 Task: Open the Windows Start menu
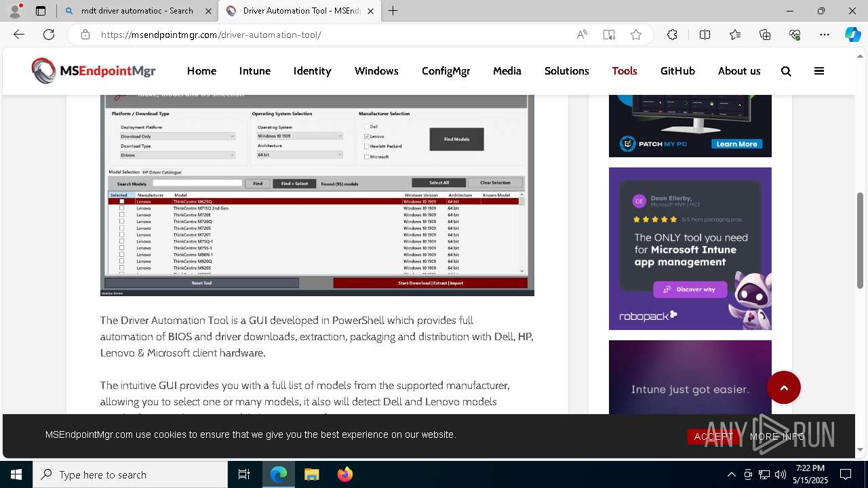tap(16, 474)
